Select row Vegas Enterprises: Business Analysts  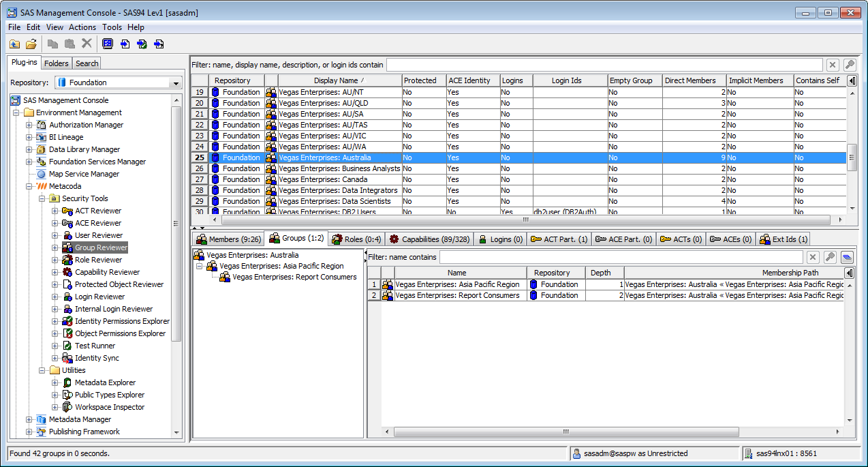click(519, 168)
